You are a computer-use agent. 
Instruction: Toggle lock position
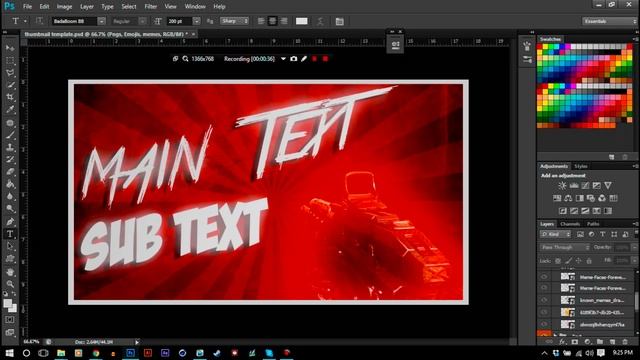pyautogui.click(x=578, y=260)
